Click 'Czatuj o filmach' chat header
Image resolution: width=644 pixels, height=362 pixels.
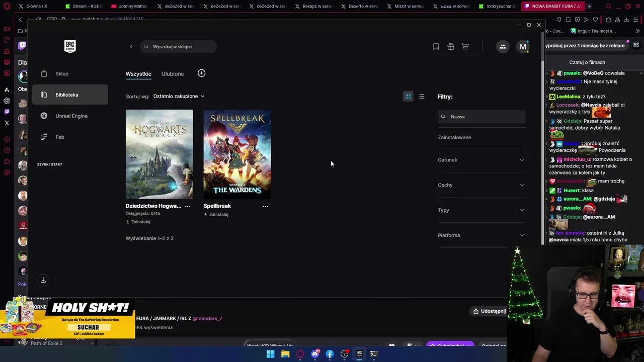tap(587, 62)
